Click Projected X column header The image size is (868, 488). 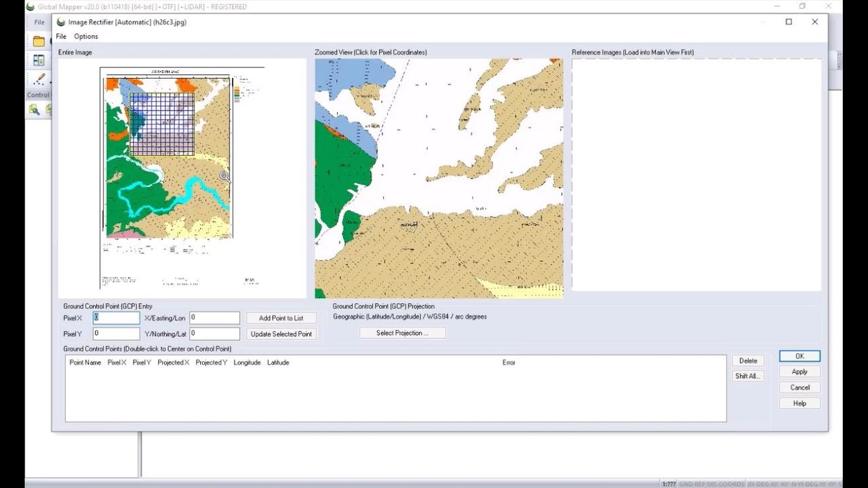pyautogui.click(x=174, y=363)
